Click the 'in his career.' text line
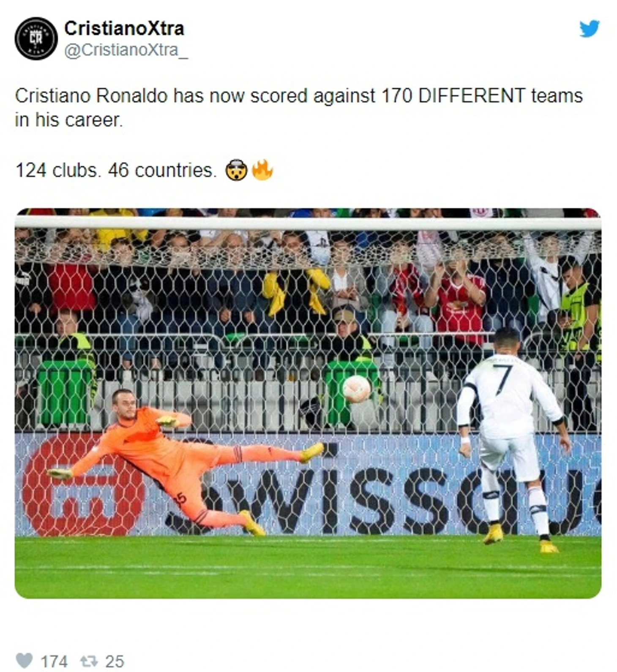Image resolution: width=617 pixels, height=672 pixels. coord(69,120)
